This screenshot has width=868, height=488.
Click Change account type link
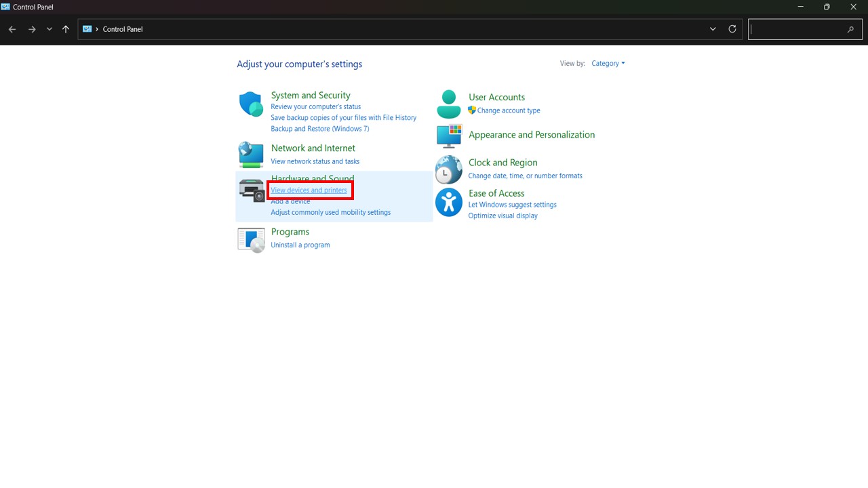click(x=509, y=110)
